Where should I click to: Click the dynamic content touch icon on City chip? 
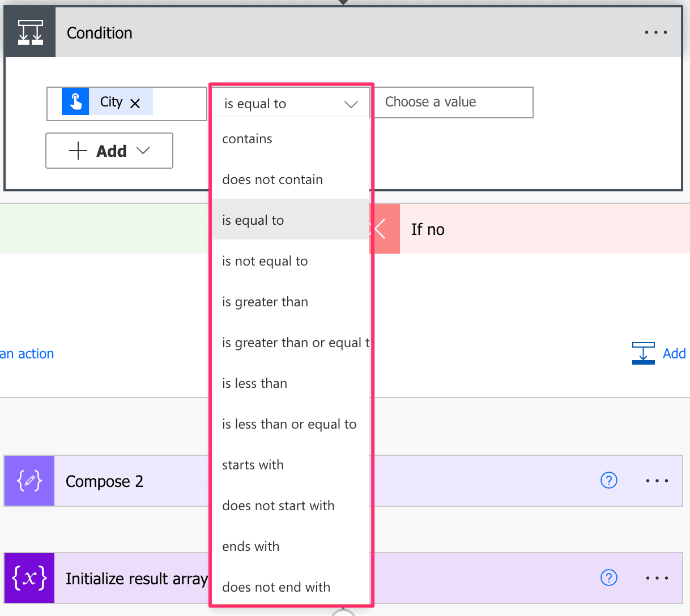tap(75, 102)
